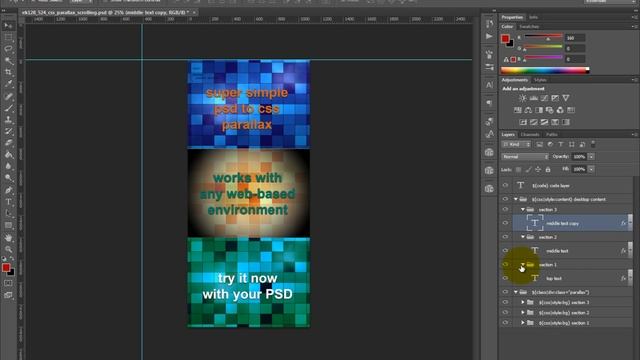Collapse the desktop content group

tap(516, 199)
